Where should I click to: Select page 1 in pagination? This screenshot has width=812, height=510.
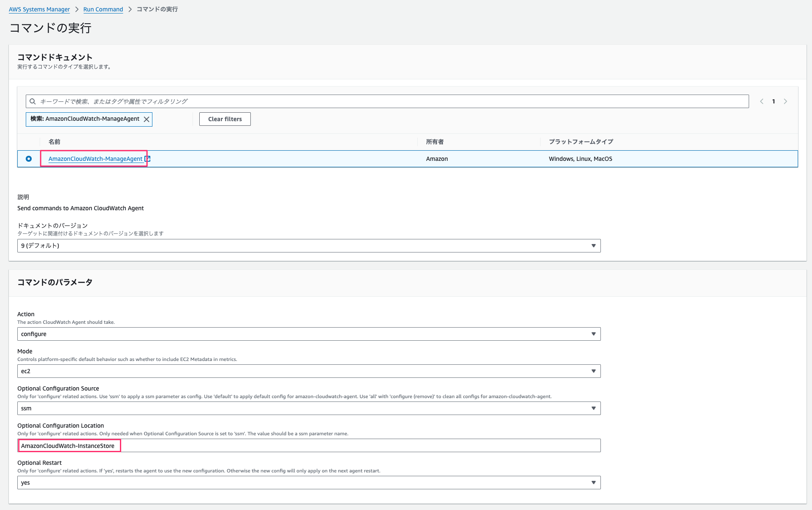pos(774,101)
